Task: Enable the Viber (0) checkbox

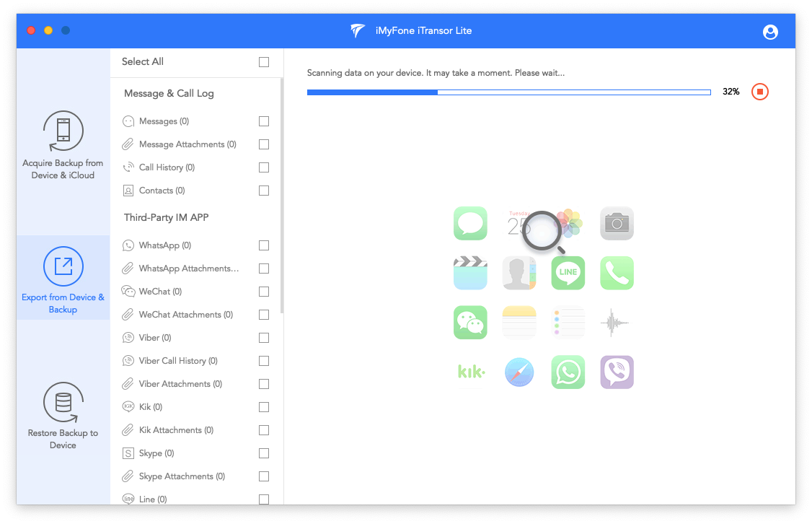Action: (264, 338)
